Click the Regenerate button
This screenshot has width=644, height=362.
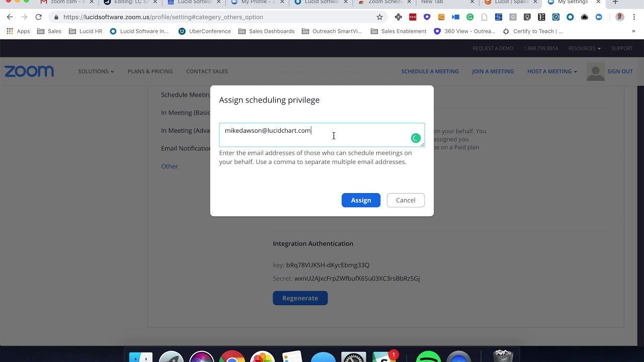click(300, 298)
